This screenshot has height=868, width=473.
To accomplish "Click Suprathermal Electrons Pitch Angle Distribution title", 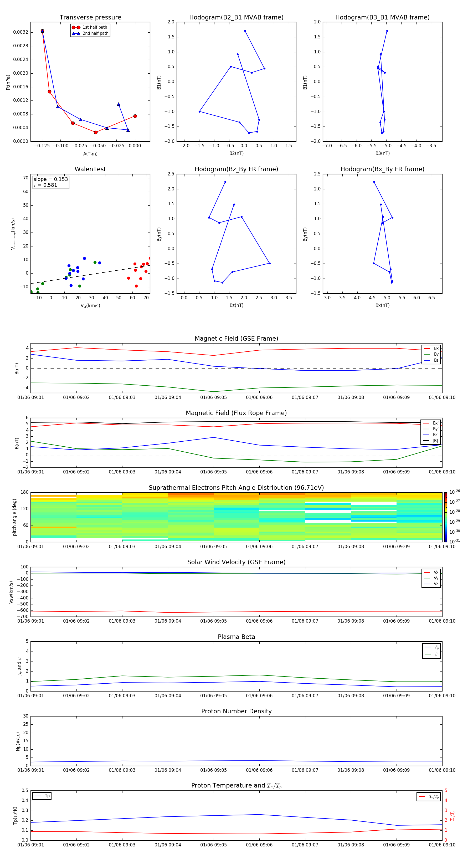I will (x=236, y=488).
